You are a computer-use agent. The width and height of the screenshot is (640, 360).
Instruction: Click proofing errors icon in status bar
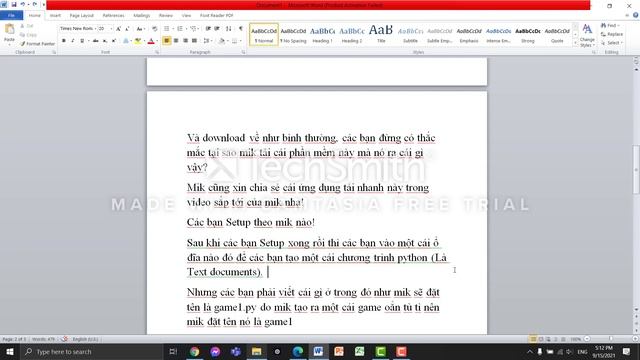tap(64, 339)
